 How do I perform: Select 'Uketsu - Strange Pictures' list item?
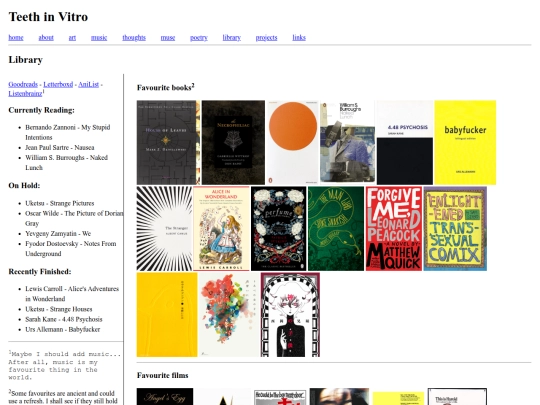pyautogui.click(x=60, y=203)
